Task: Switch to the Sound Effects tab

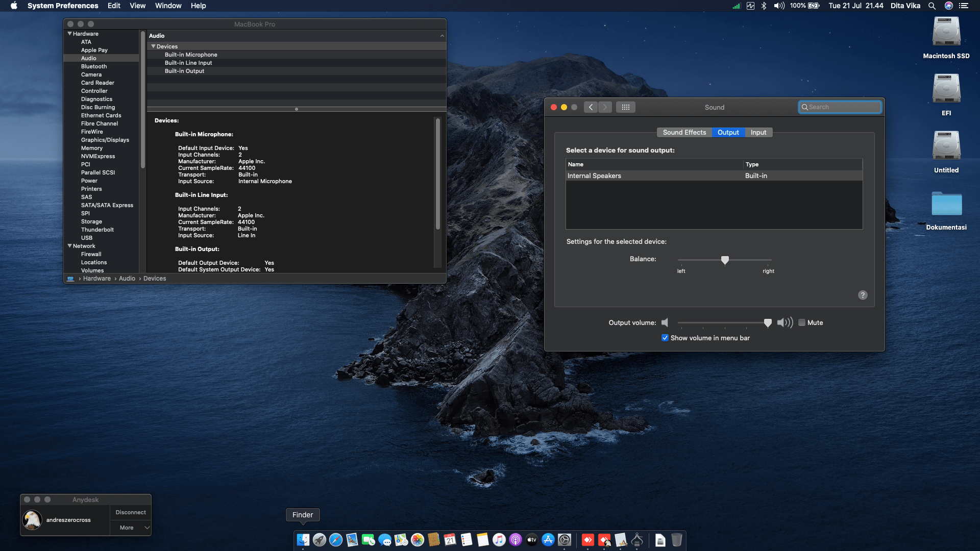Action: click(684, 132)
